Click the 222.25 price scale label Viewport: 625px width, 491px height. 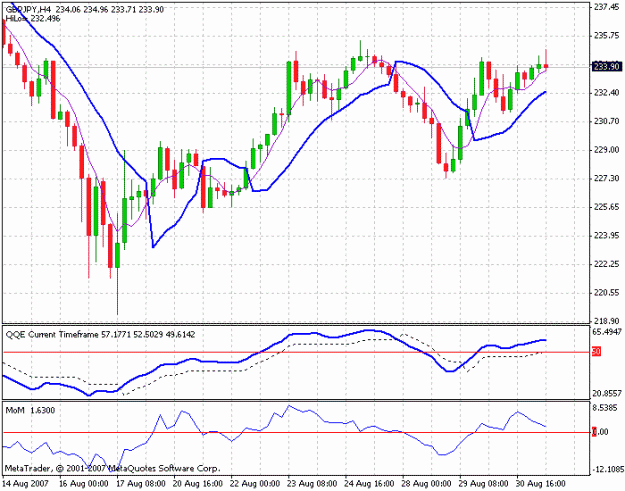[x=607, y=264]
